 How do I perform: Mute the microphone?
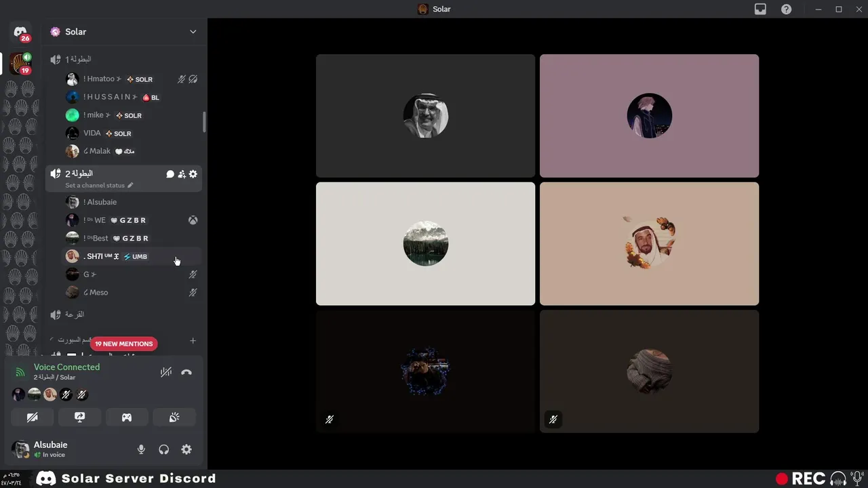coord(141,449)
